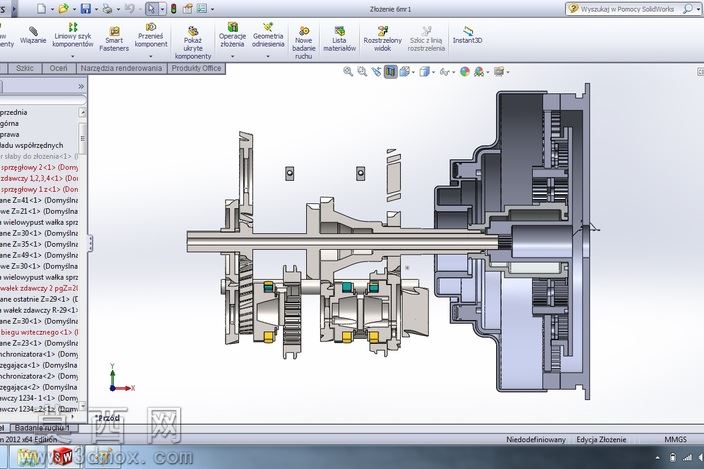The height and width of the screenshot is (469, 704).
Task: Select tree item 'Z=41<1>'
Action: coord(39,200)
